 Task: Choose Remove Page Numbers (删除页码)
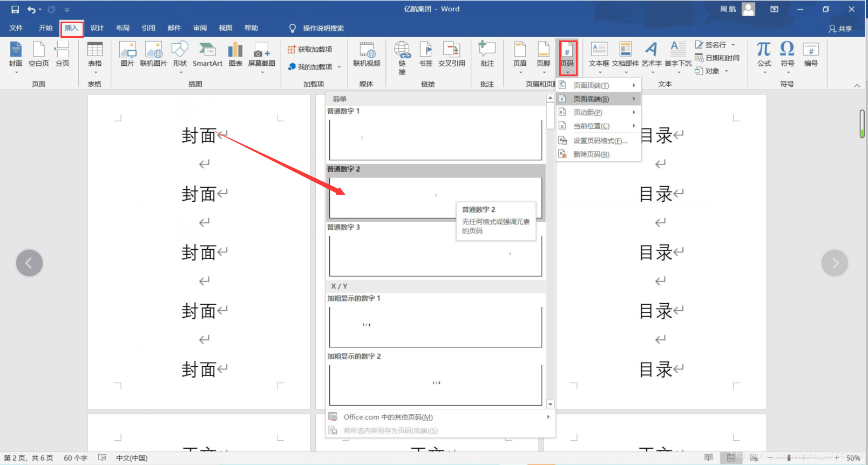click(598, 154)
